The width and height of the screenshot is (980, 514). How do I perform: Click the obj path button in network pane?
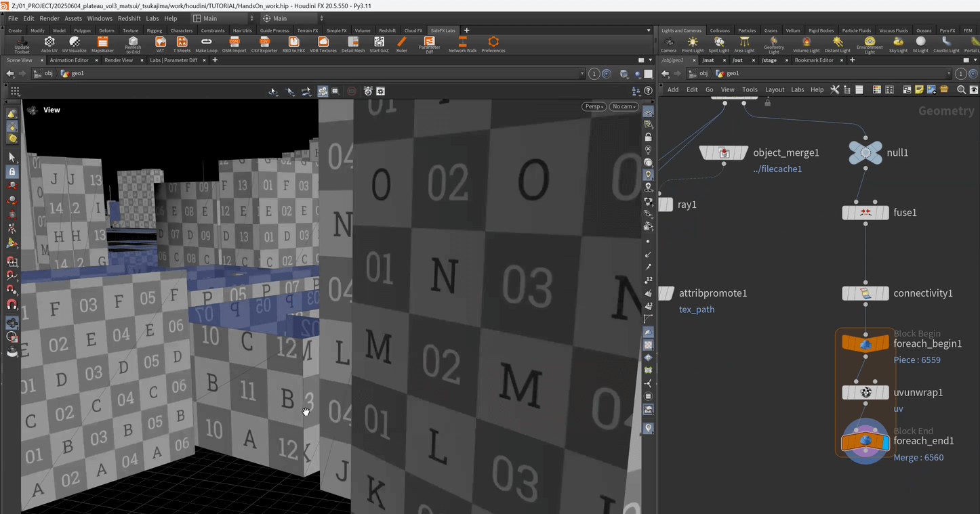[x=703, y=74]
